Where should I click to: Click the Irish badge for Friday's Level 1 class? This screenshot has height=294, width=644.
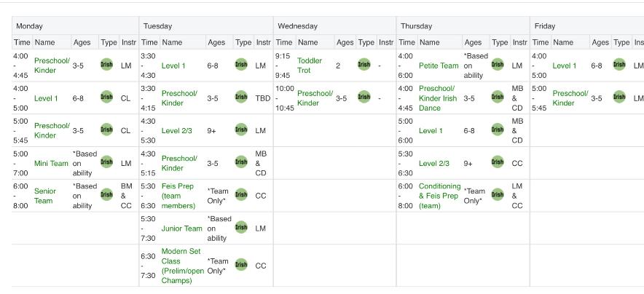pyautogui.click(x=619, y=64)
